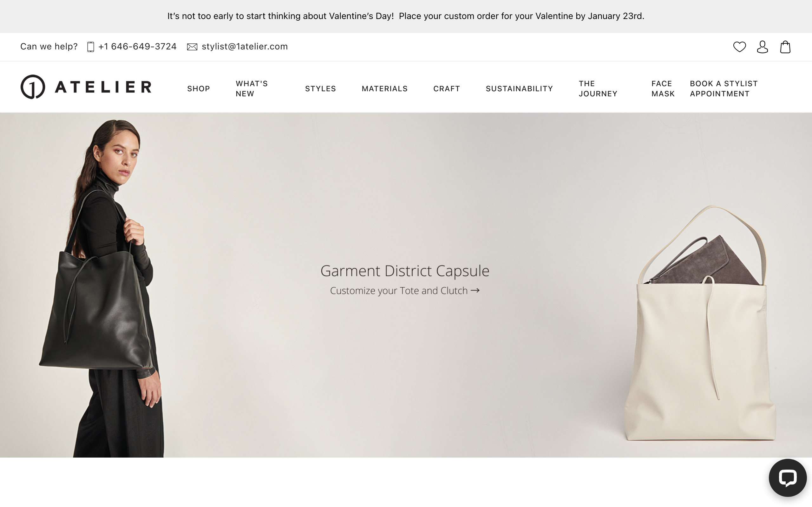
Task: Open the What's New menu
Action: tap(252, 88)
